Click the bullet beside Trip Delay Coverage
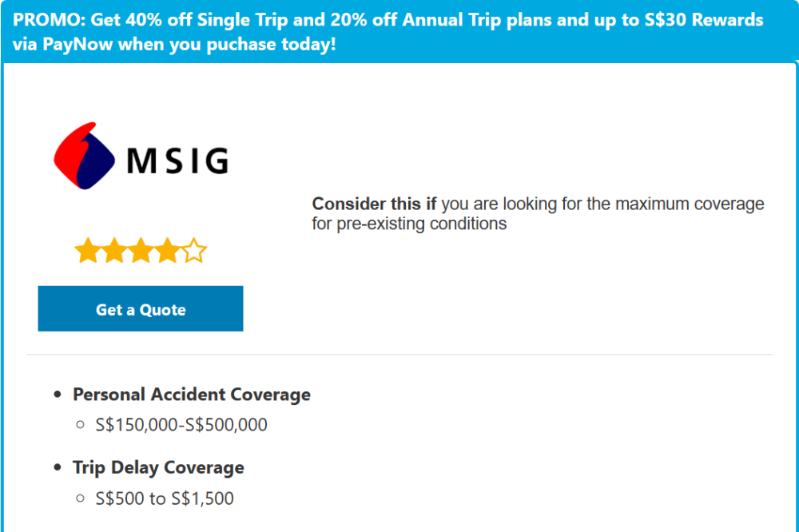 pos(57,467)
